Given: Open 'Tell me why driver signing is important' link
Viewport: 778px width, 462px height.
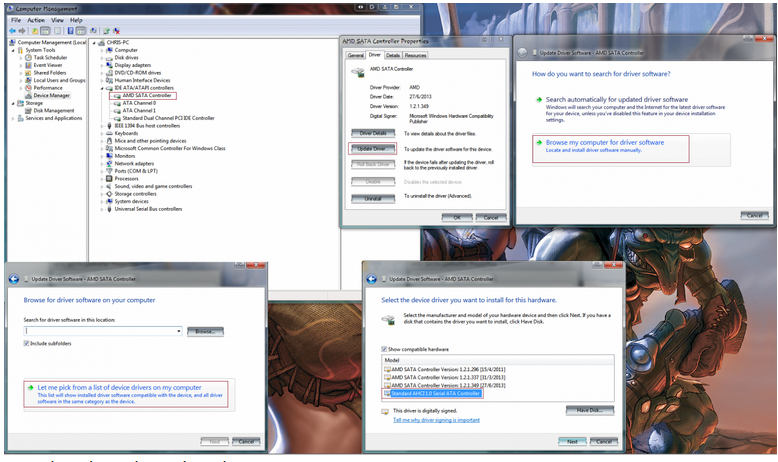Looking at the screenshot, I should (437, 420).
